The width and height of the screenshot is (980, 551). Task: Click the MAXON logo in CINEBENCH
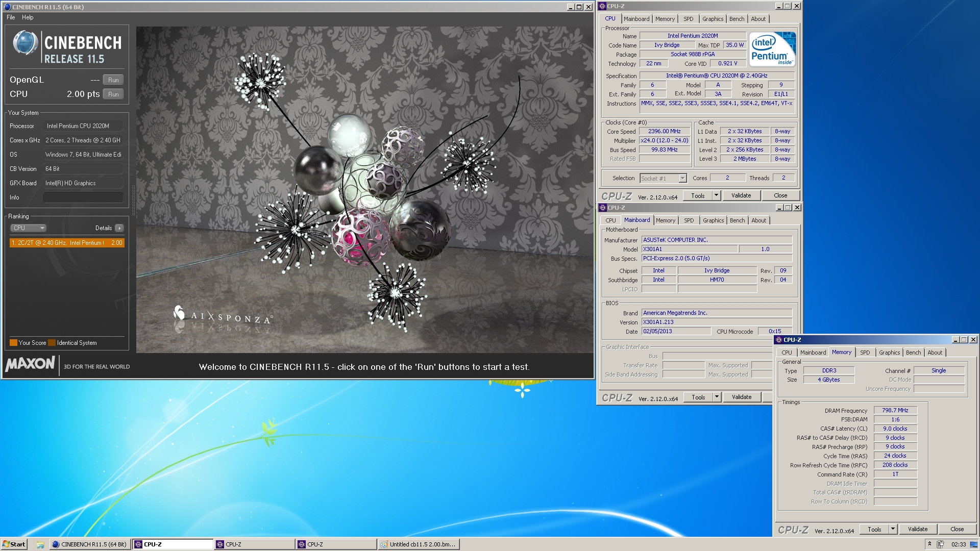click(x=30, y=364)
